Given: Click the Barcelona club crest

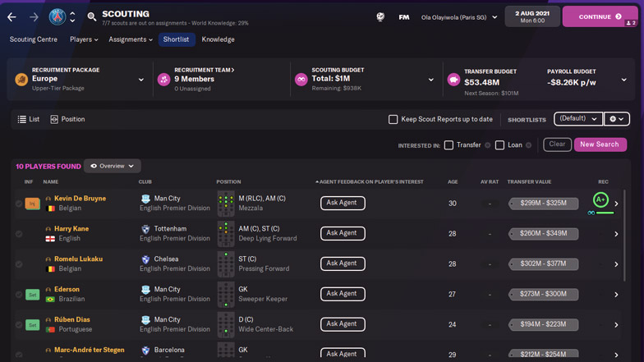Looking at the screenshot, I should (145, 350).
